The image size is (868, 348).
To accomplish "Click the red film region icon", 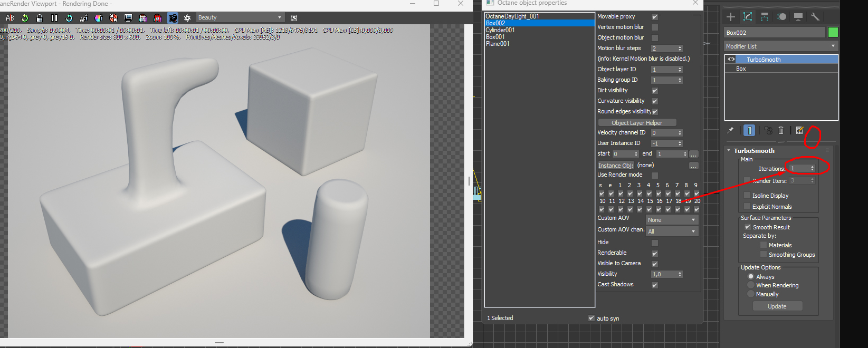I will pyautogui.click(x=158, y=18).
